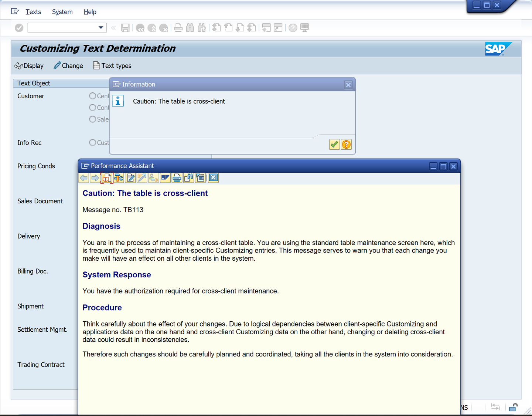Select the Info Rec radio button

click(x=93, y=143)
